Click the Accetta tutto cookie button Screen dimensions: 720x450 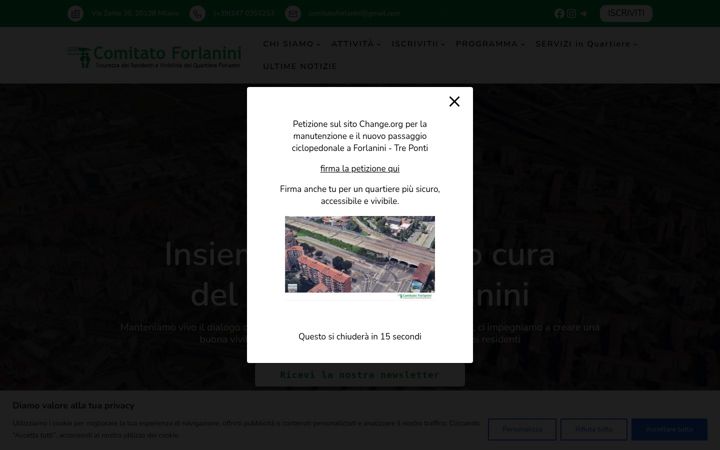click(x=669, y=429)
